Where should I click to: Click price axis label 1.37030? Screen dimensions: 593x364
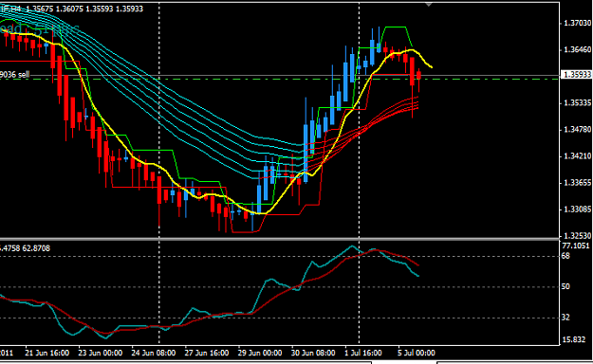click(x=577, y=23)
